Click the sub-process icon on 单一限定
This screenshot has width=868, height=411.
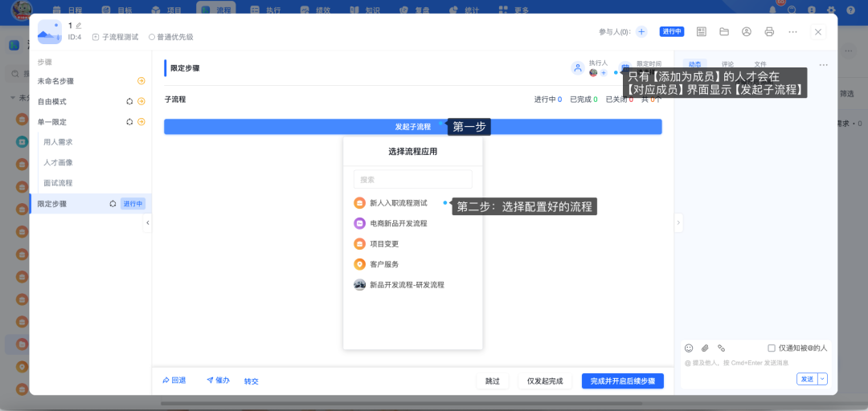click(x=129, y=122)
